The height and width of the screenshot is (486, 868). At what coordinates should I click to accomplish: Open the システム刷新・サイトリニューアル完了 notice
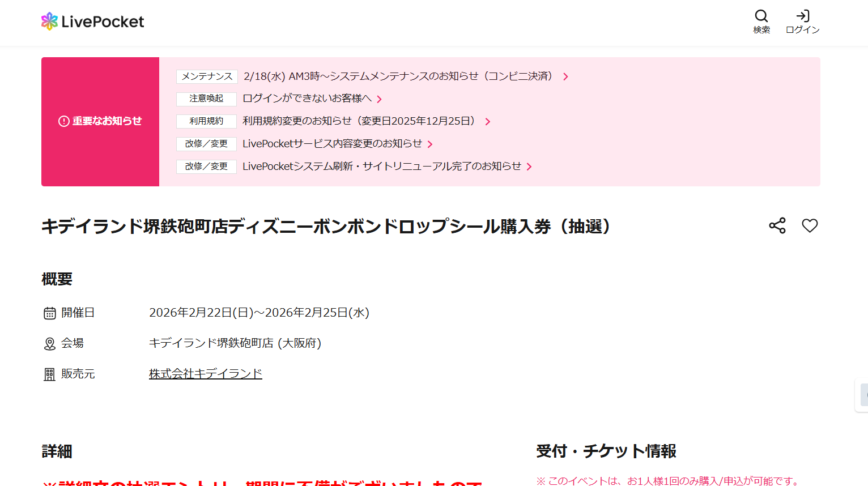click(381, 167)
